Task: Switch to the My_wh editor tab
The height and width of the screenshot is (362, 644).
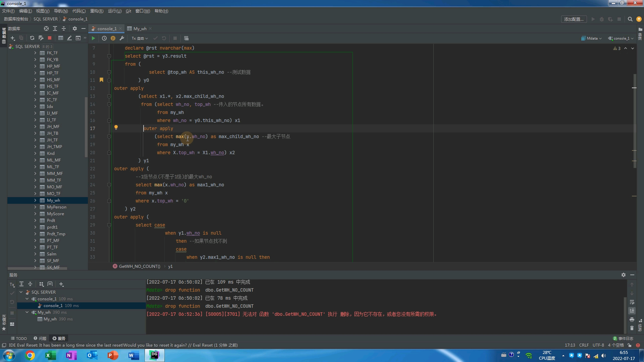Action: [140, 28]
